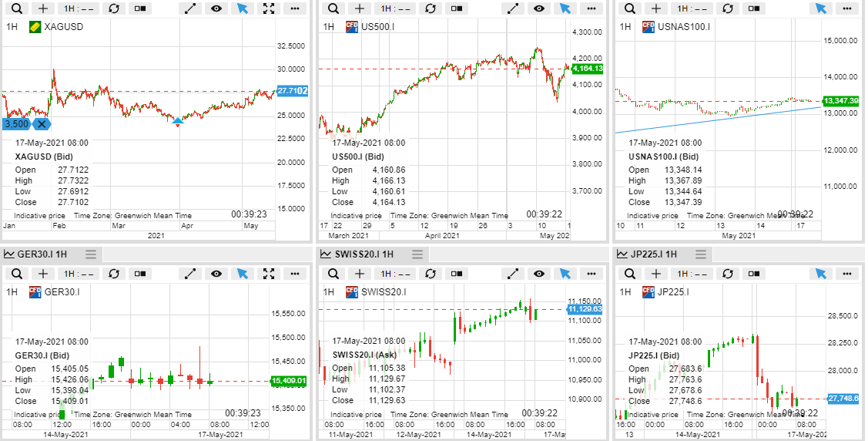The width and height of the screenshot is (868, 441).
Task: Open 1H timeframe dropdown on US500.I chart
Action: click(x=395, y=8)
